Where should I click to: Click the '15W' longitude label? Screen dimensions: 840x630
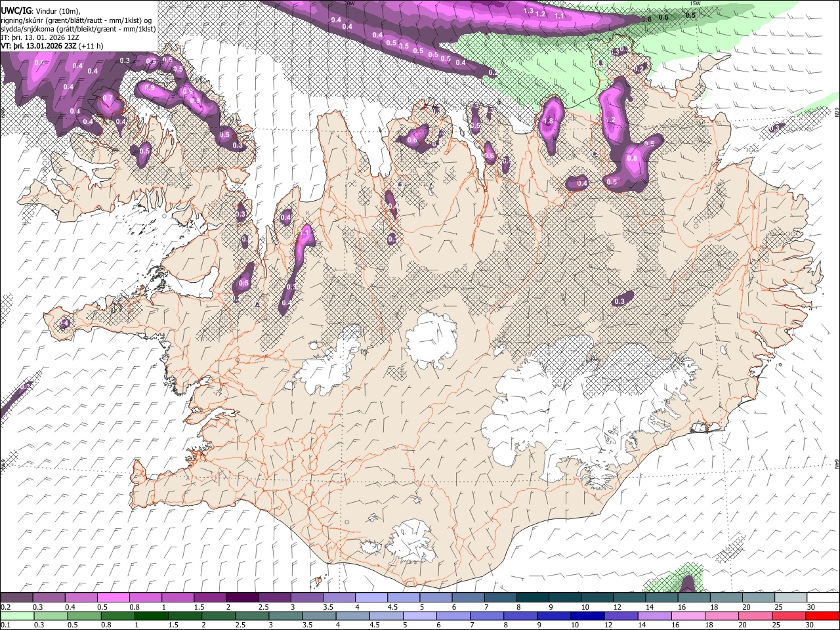tap(695, 3)
